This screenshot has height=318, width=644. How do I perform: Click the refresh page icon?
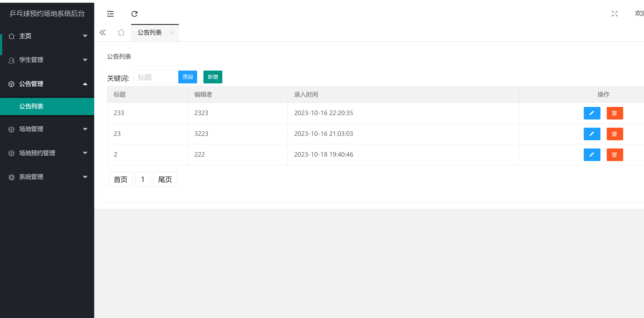pos(134,14)
